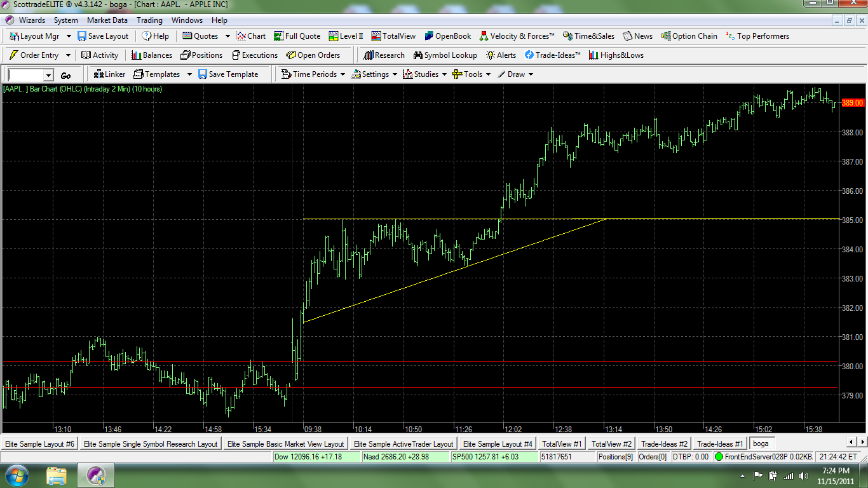The width and height of the screenshot is (868, 488).
Task: Open the News tool
Action: [x=638, y=36]
